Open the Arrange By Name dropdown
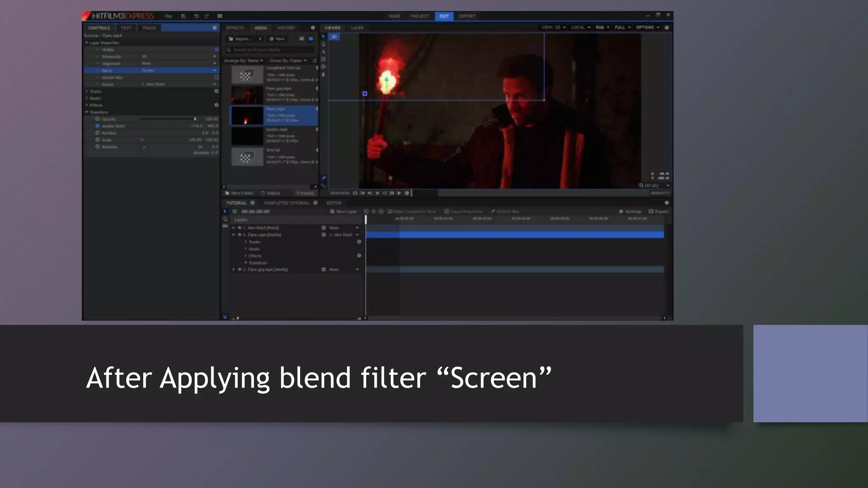Screen dimensions: 868x488 [x=243, y=61]
